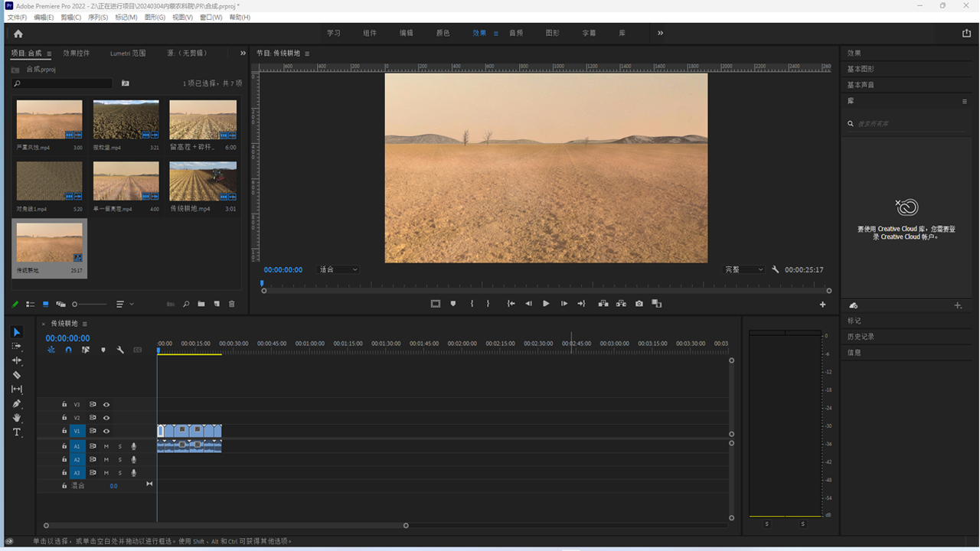
Task: Enable voice-over record on track A1
Action: coord(134,446)
